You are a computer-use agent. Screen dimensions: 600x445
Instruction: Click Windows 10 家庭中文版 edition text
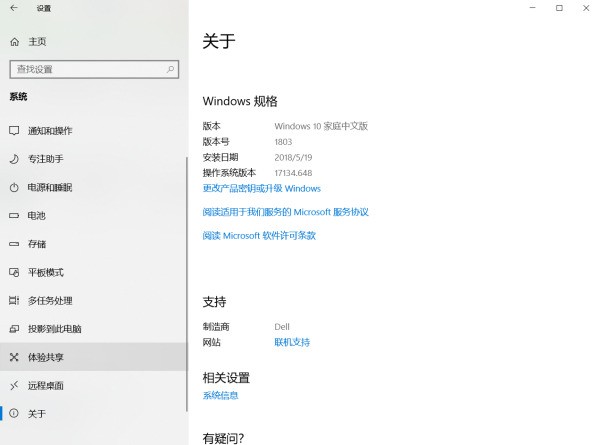pyautogui.click(x=321, y=126)
